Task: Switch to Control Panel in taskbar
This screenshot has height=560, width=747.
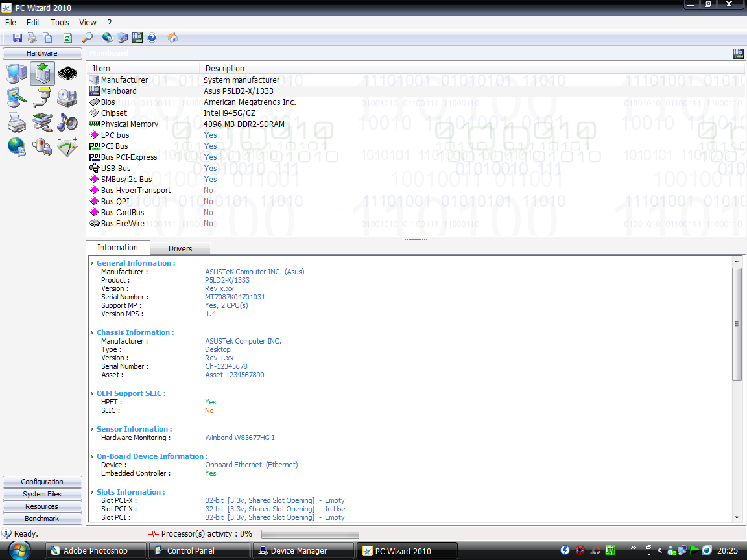Action: [199, 551]
